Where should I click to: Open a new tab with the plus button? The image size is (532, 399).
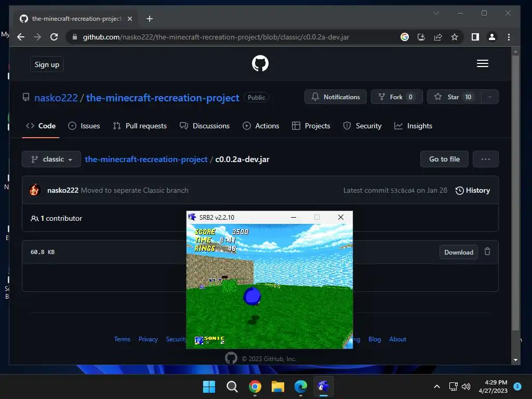[150, 19]
